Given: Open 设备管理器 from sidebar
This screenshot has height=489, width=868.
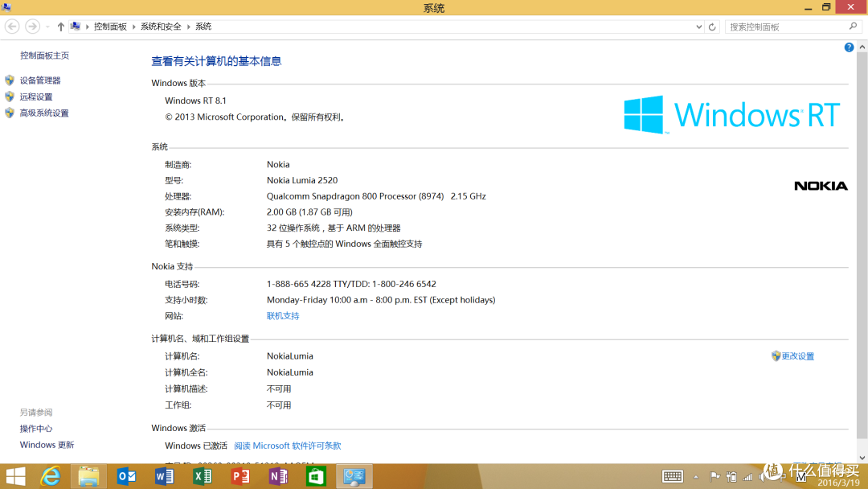Looking at the screenshot, I should pyautogui.click(x=40, y=80).
